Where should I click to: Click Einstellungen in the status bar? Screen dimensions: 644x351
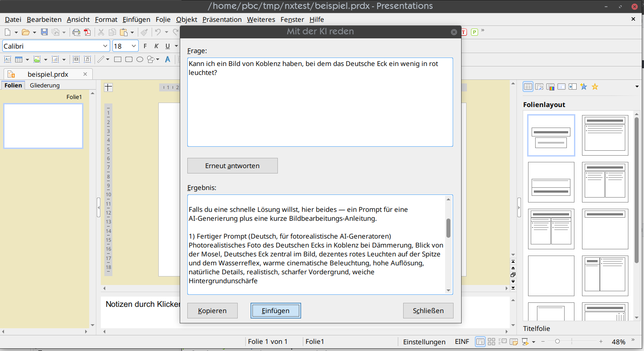(424, 342)
